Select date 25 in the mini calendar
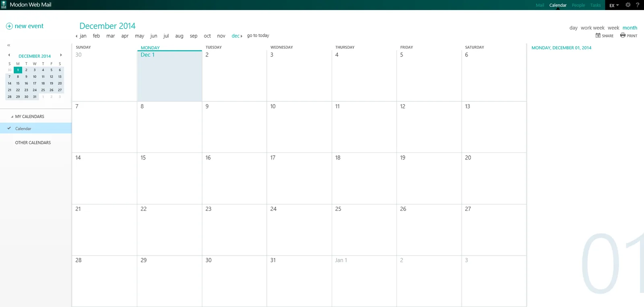 [43, 90]
